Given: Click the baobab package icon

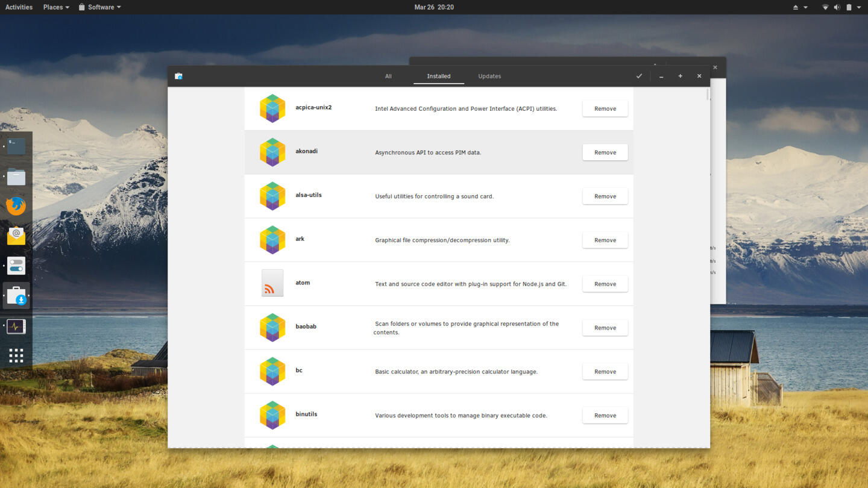Looking at the screenshot, I should click(272, 328).
